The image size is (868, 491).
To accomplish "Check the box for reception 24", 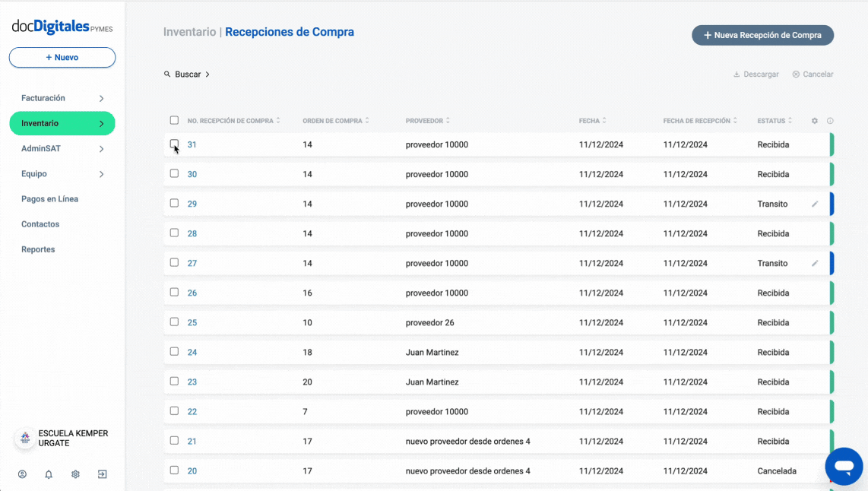I will [174, 351].
